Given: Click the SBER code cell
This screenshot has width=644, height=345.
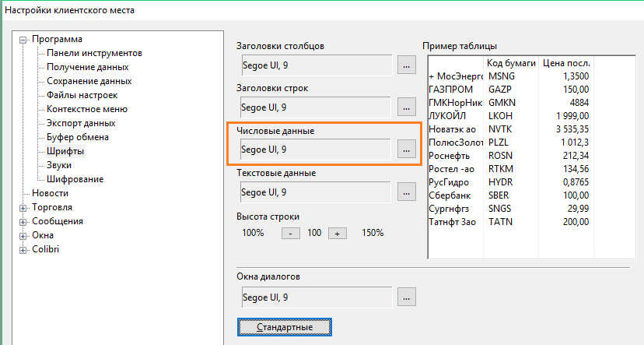Looking at the screenshot, I should coord(499,195).
